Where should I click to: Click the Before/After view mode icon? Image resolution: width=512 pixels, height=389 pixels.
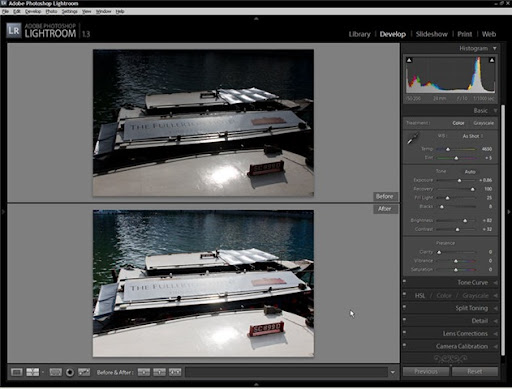point(32,372)
